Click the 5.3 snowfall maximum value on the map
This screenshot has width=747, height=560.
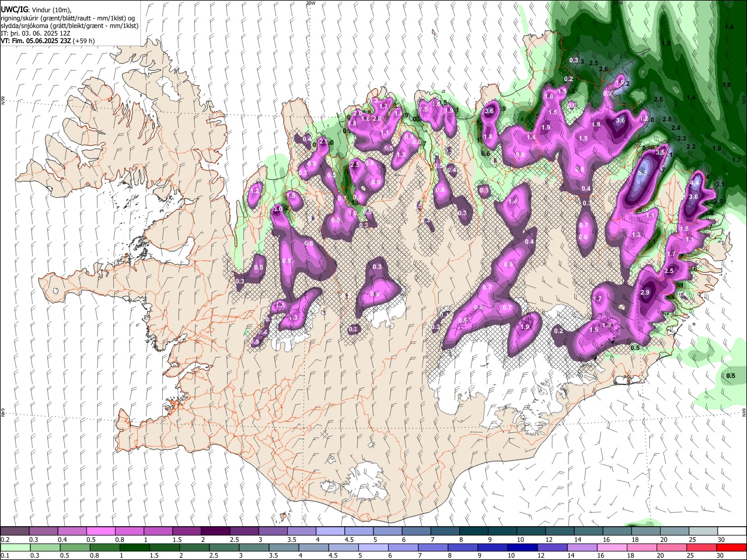643,173
